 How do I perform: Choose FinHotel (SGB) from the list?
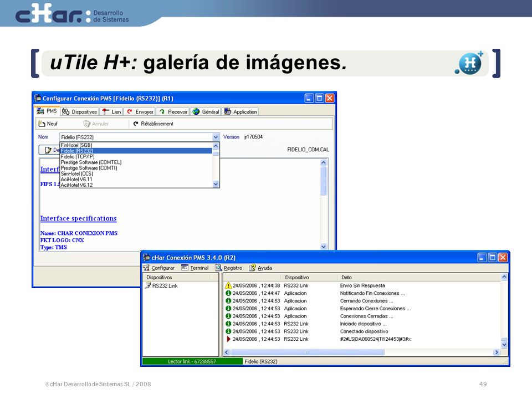coord(136,145)
